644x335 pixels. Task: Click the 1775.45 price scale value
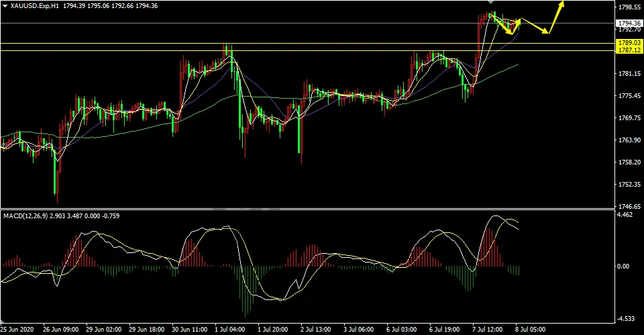coord(629,96)
